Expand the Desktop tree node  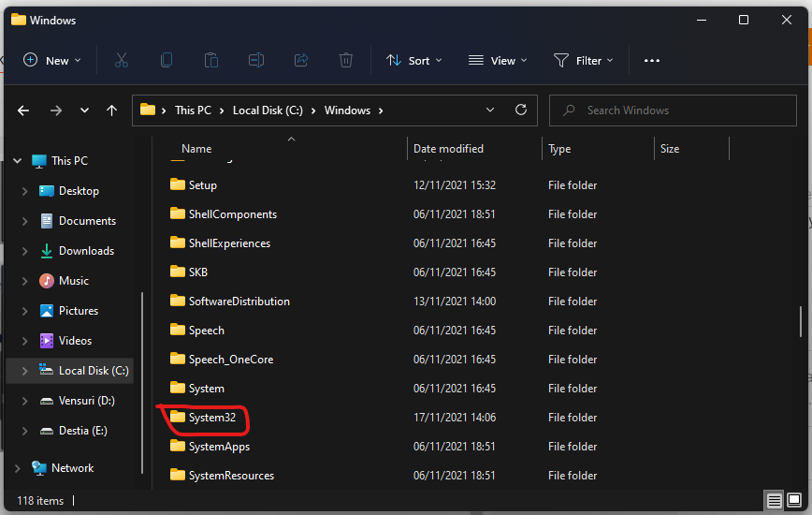pyautogui.click(x=24, y=191)
